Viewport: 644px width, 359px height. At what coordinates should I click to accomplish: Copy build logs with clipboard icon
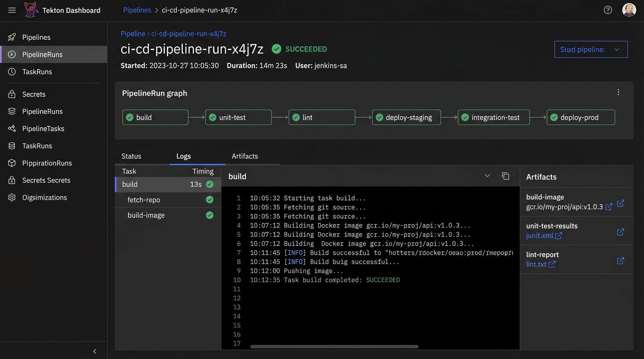point(506,176)
